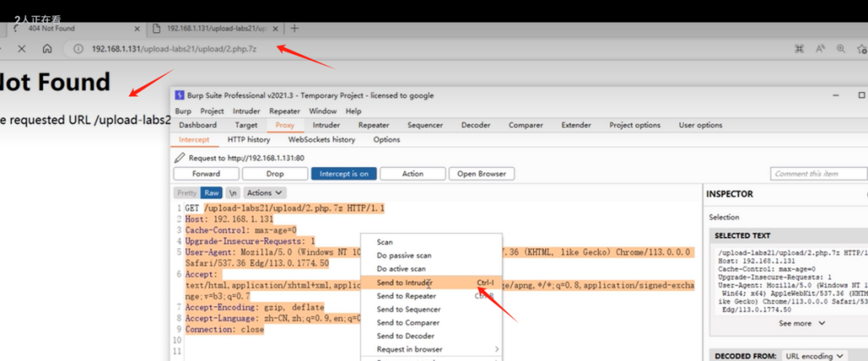This screenshot has width=868, height=361.
Task: Minimize the Burp Suite window
Action: click(836, 95)
